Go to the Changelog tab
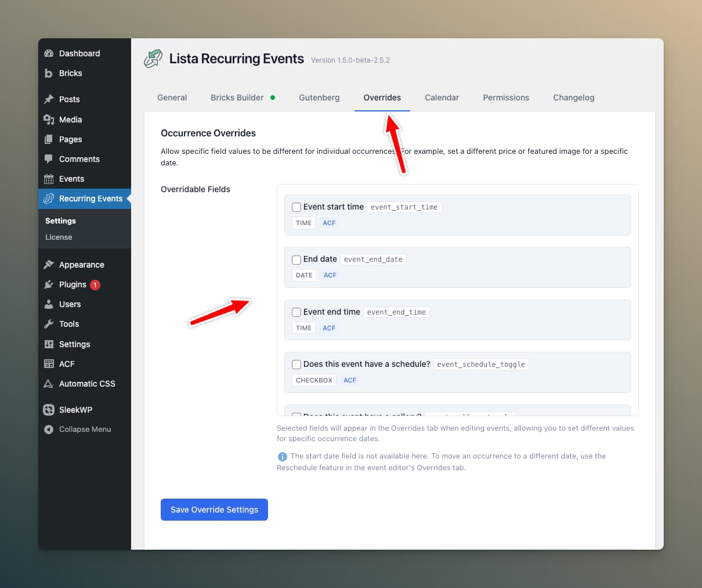Viewport: 702px width, 588px height. point(573,98)
